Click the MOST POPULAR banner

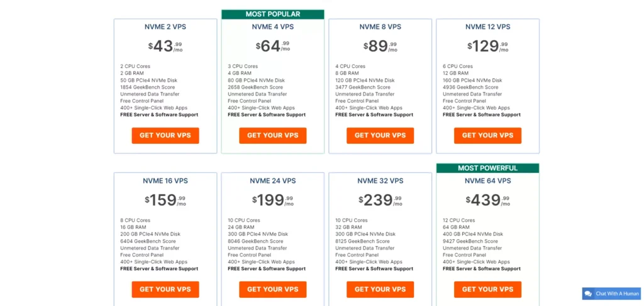click(273, 14)
